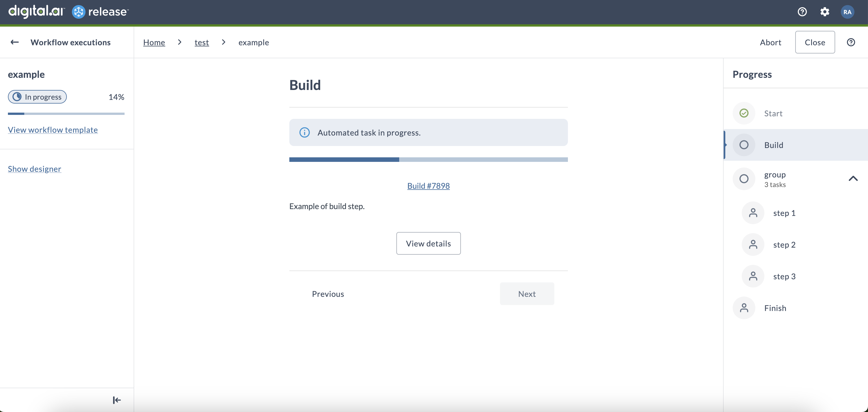
Task: Select step 1 label in Progress list
Action: pyautogui.click(x=784, y=213)
